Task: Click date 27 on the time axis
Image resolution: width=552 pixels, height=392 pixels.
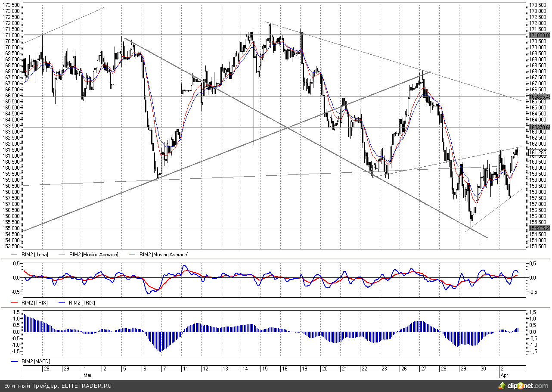Action: pos(424,369)
